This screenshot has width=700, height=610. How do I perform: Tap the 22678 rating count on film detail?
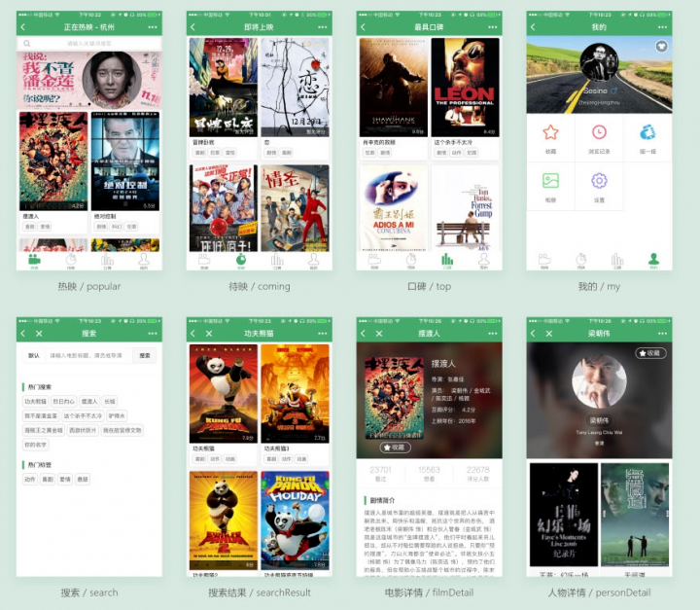[x=477, y=474]
